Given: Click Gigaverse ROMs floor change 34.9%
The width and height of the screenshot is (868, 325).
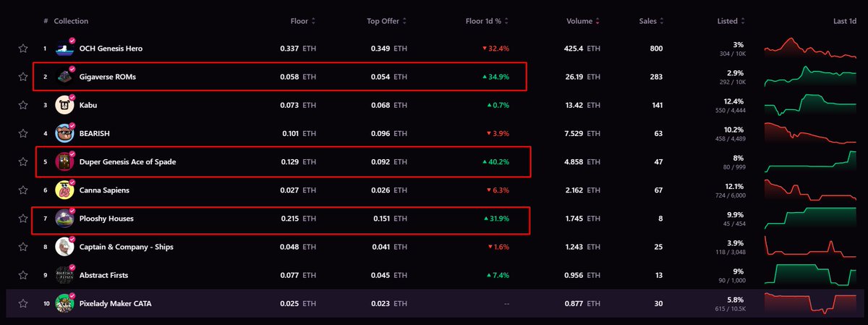Looking at the screenshot, I should [x=495, y=77].
